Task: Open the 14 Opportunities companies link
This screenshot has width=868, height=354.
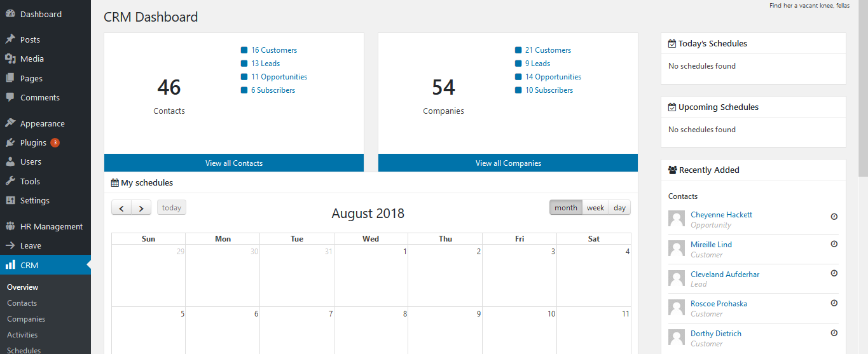Action: (553, 77)
